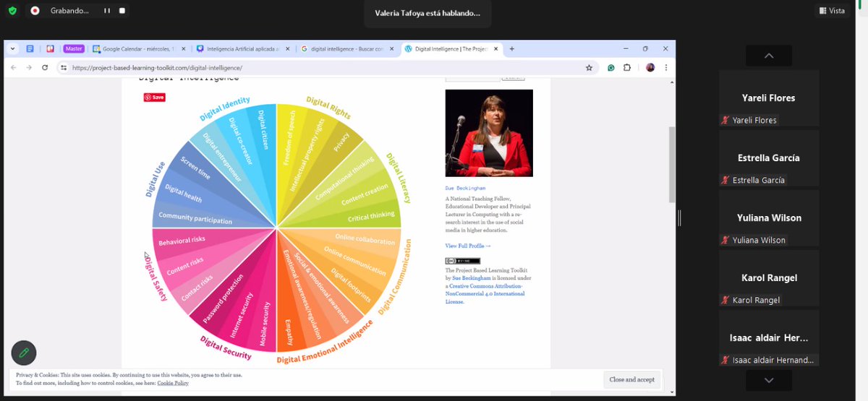Open the Chrome profile avatar

(650, 67)
